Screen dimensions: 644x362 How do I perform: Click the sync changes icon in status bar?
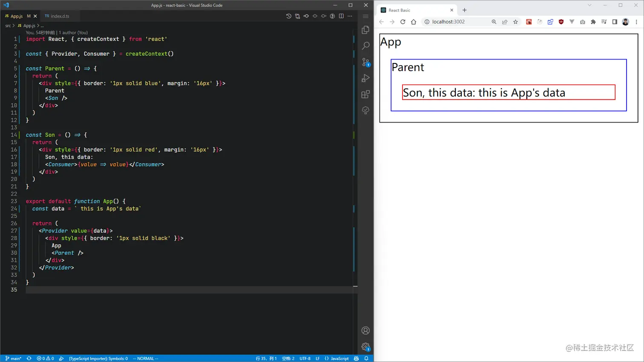coord(29,359)
